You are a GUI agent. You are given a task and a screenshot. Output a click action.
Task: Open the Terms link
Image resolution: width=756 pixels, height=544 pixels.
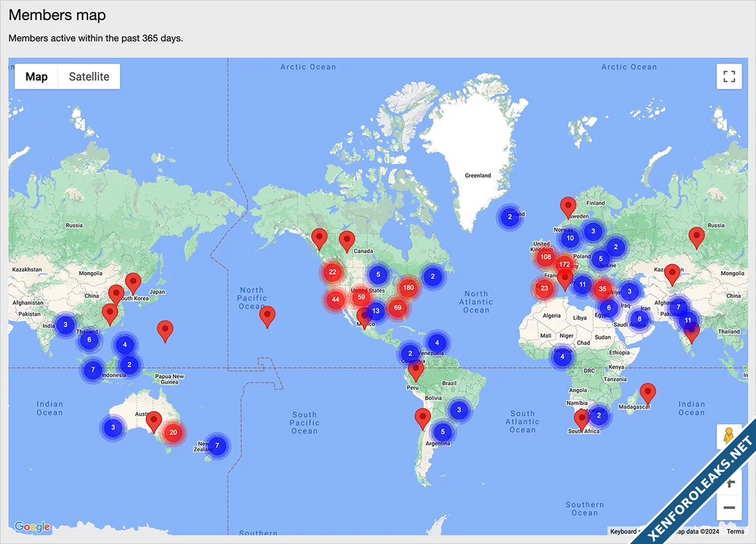pos(735,531)
